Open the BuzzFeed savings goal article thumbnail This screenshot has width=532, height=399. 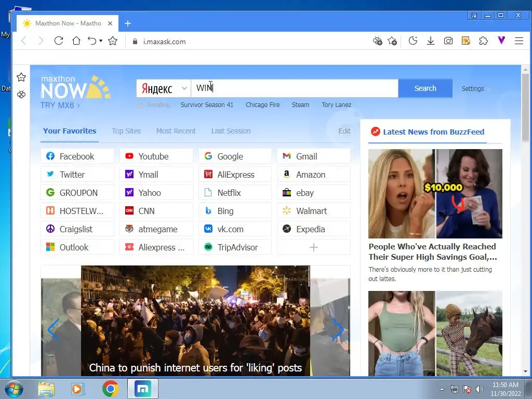coord(435,194)
